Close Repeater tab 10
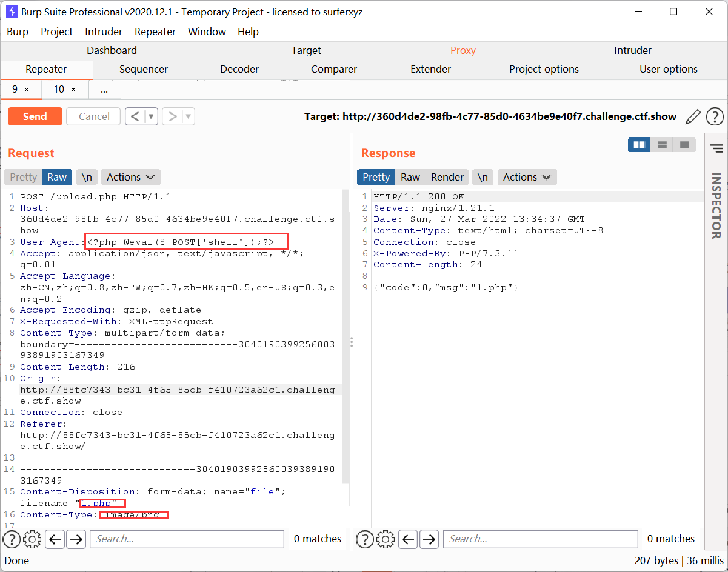 73,90
